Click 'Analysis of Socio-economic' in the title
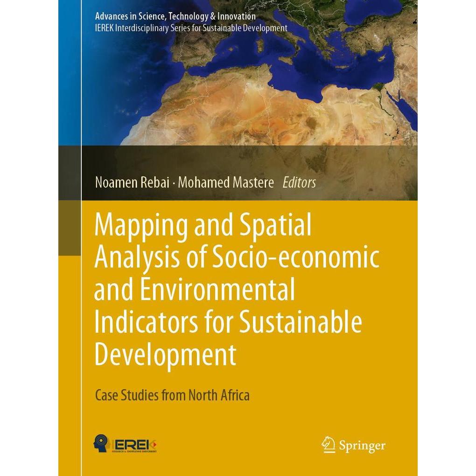The height and width of the screenshot is (476, 476). click(236, 258)
